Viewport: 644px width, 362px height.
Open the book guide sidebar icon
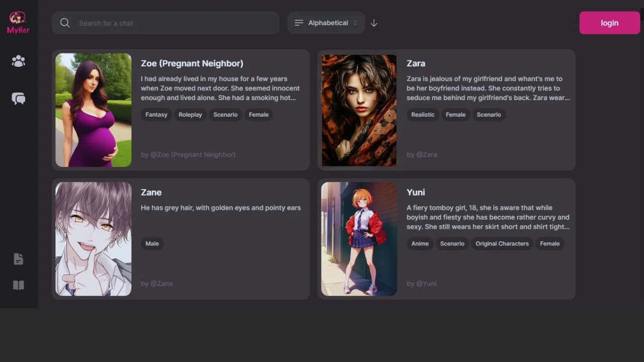(x=19, y=286)
